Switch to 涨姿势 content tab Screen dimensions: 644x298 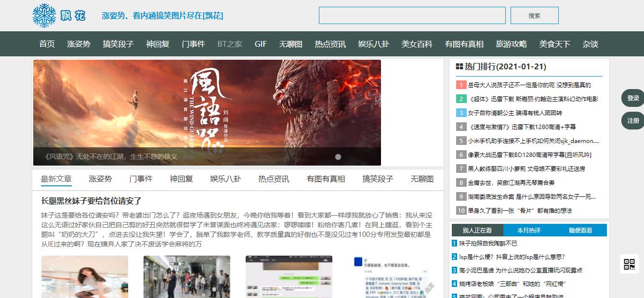point(100,179)
